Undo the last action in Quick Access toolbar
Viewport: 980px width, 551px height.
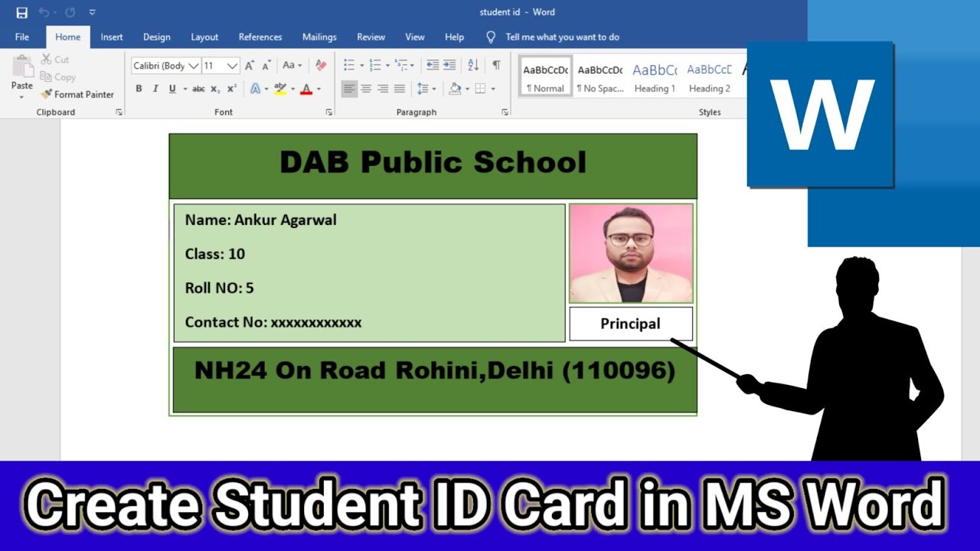tap(44, 12)
